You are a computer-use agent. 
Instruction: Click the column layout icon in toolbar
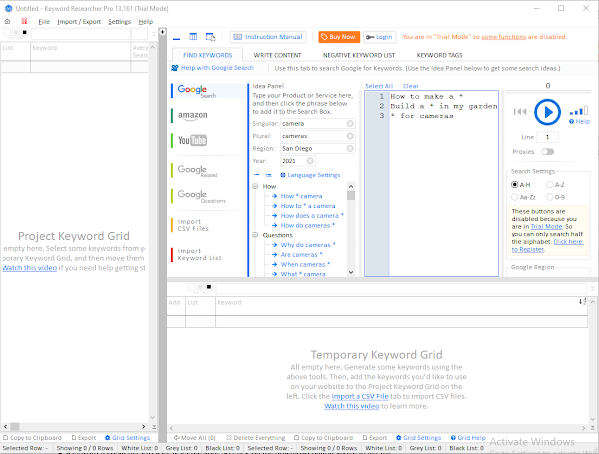[193, 37]
